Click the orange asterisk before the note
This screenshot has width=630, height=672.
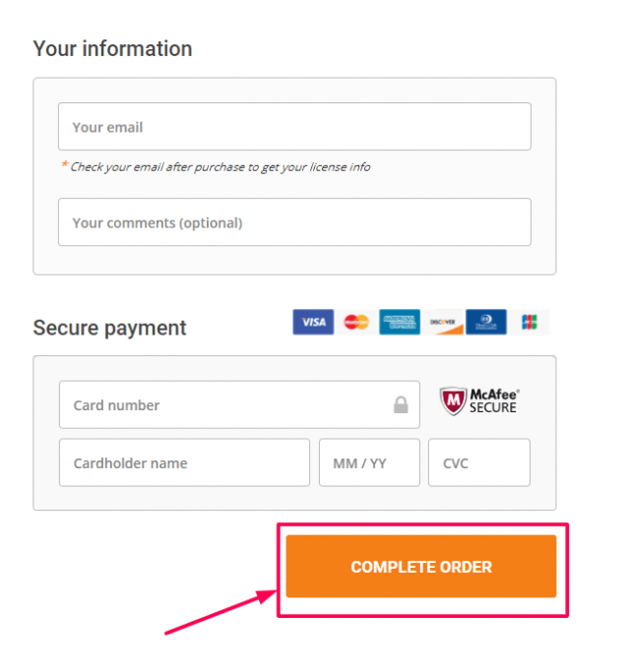64,164
